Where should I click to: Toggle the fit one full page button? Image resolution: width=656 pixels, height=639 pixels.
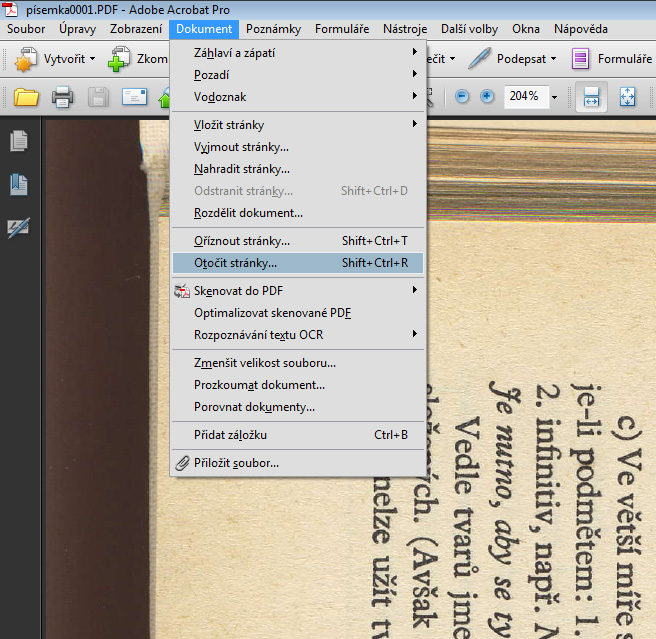(x=627, y=97)
